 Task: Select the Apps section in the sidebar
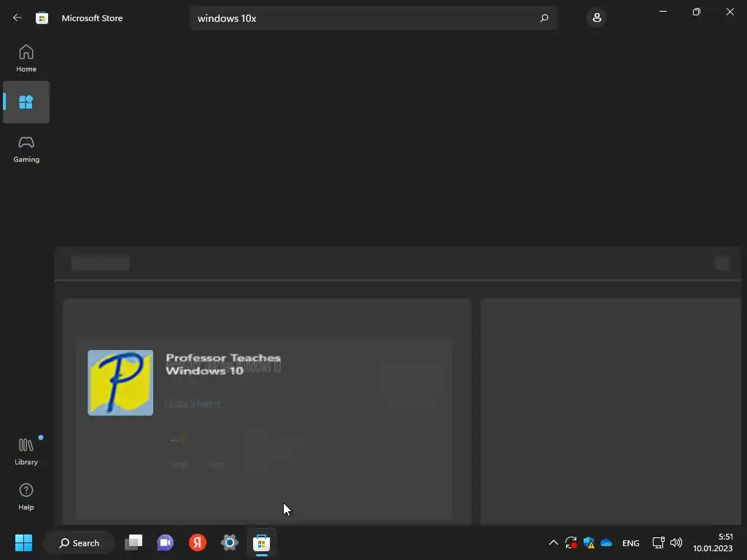click(26, 102)
